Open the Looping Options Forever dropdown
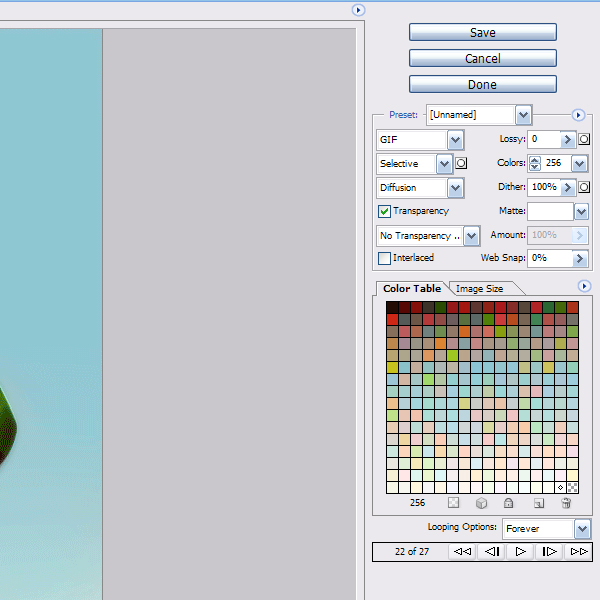Viewport: 600px width, 600px height. 582,528
